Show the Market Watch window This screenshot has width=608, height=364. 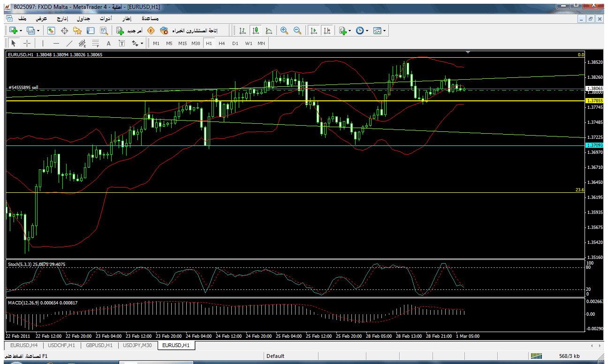[x=52, y=30]
